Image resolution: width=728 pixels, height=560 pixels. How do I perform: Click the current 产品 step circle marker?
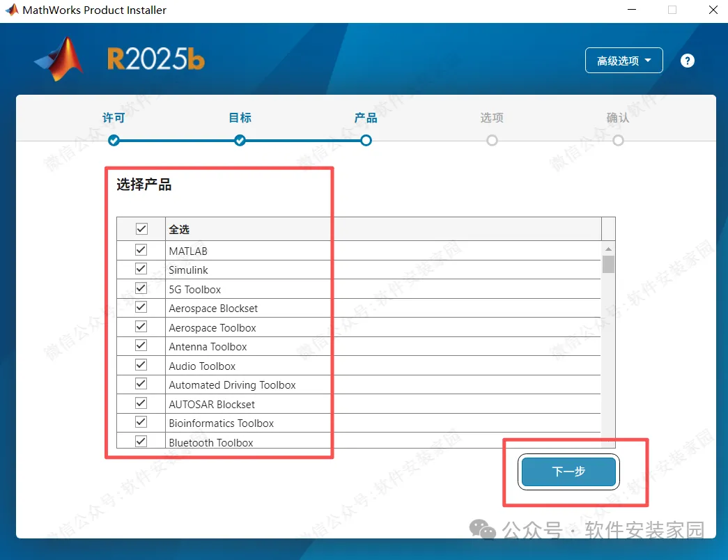point(366,140)
